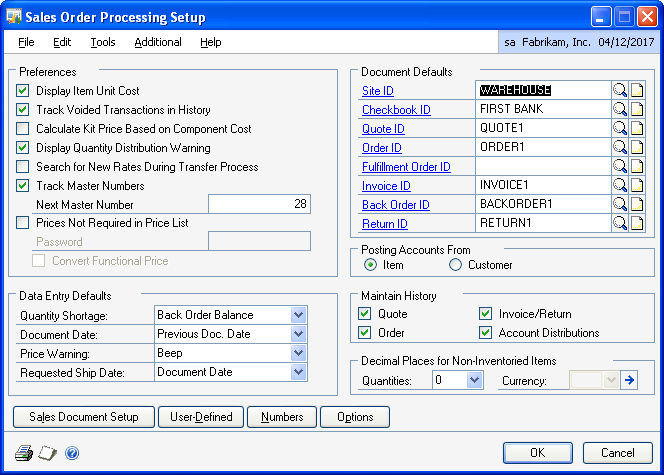This screenshot has height=475, width=664.
Task: Click the Sales Order Processing title bar icon
Action: [14, 17]
